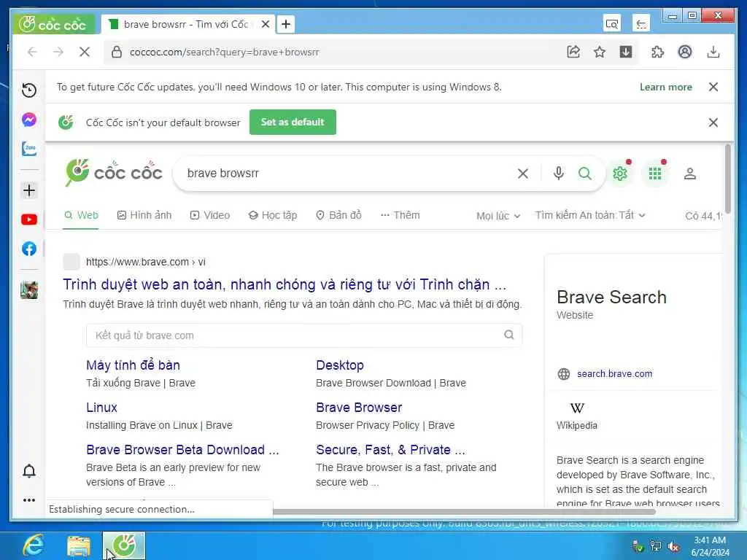Open sidebar more options dots
The image size is (747, 560).
(29, 500)
